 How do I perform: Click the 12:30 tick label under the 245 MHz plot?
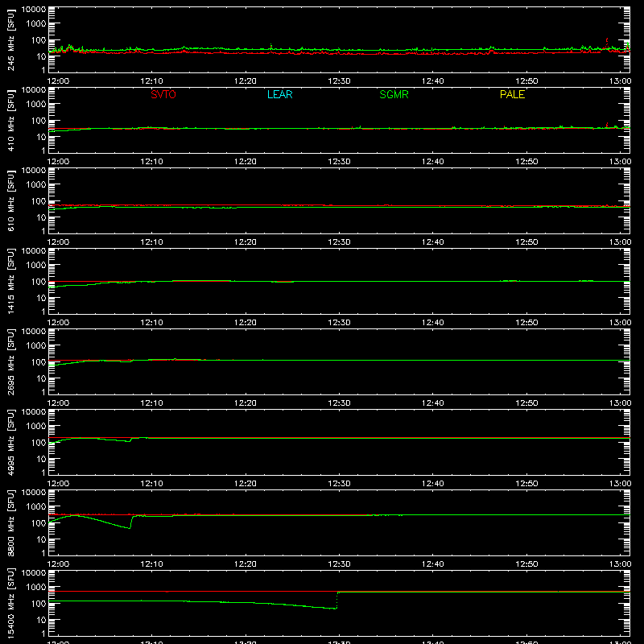tap(339, 81)
